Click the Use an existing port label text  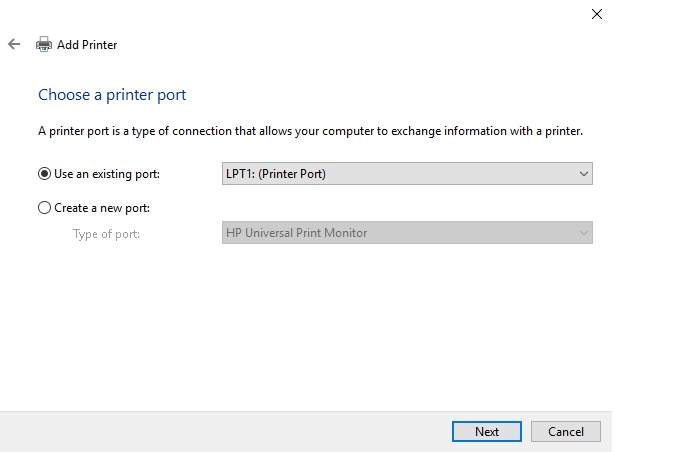coord(107,174)
